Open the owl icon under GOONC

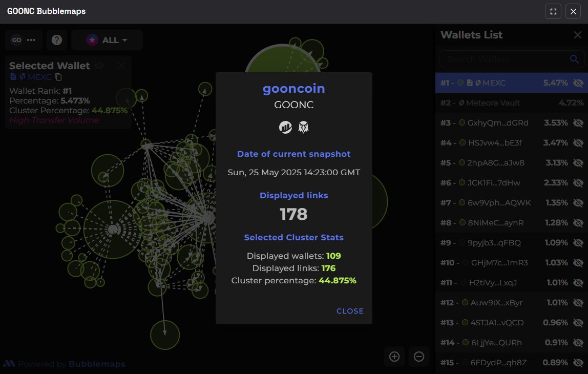point(303,127)
